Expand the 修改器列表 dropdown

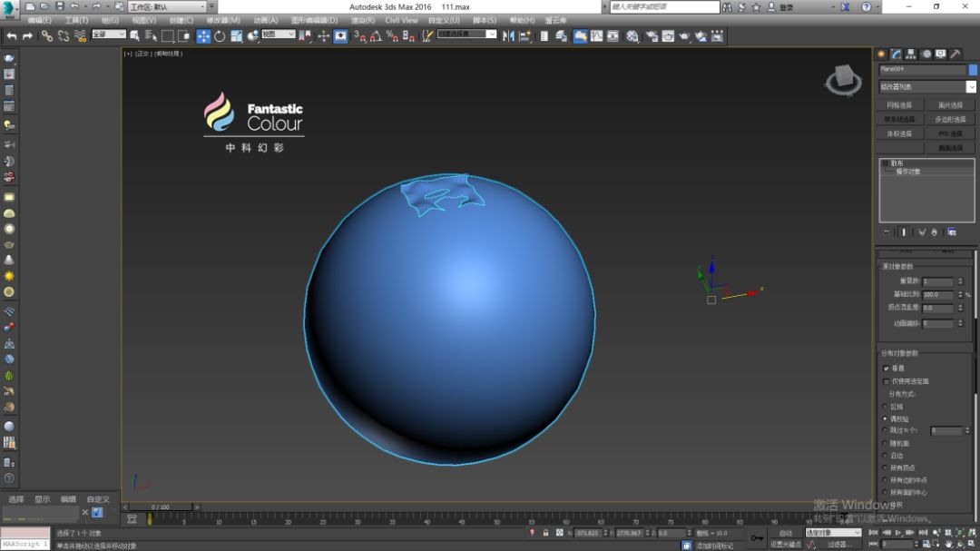point(971,87)
